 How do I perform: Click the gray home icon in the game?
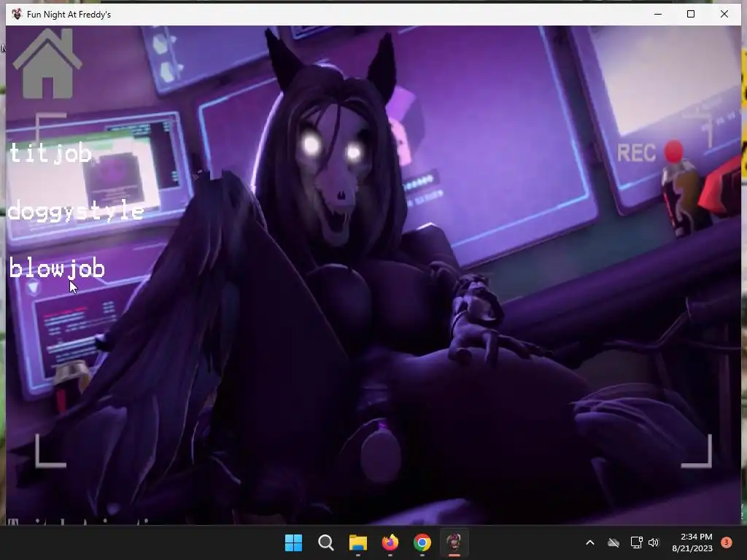coord(47,64)
